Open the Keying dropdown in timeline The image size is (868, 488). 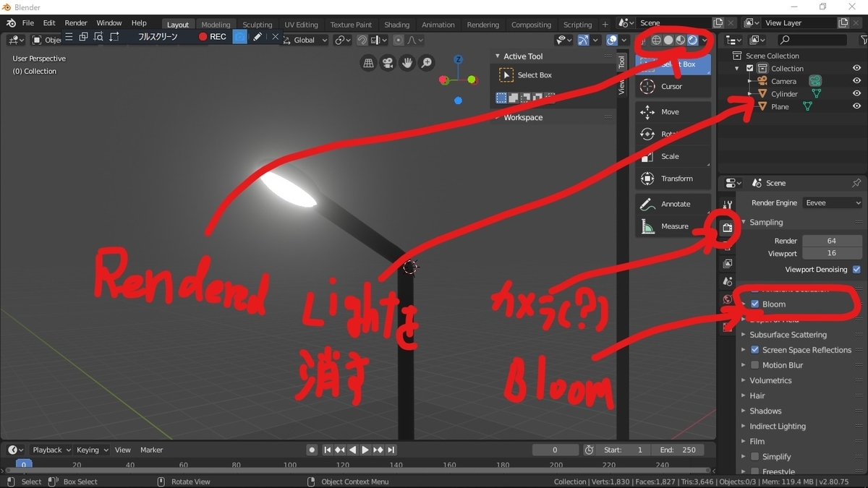[92, 450]
